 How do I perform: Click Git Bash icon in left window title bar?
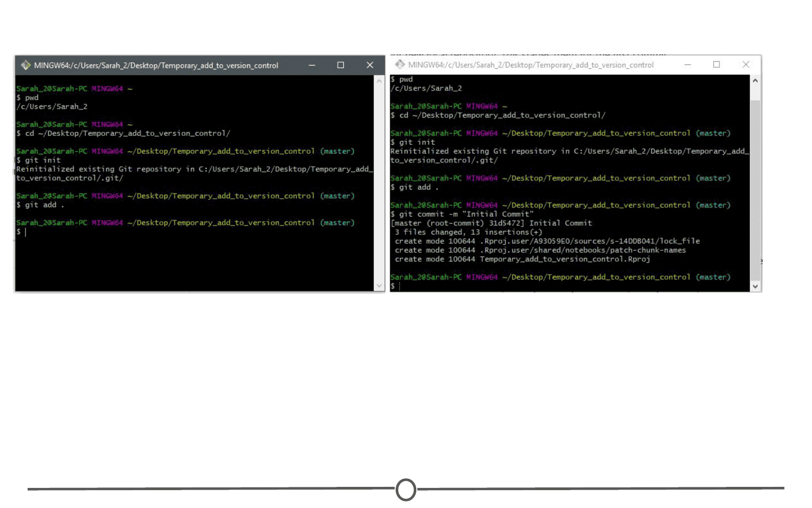pyautogui.click(x=25, y=66)
